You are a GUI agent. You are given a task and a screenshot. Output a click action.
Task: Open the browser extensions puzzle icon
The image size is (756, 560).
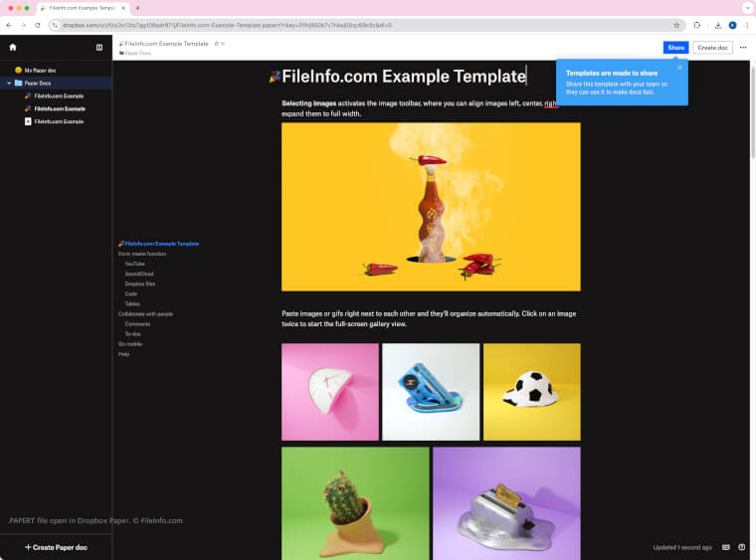(697, 25)
